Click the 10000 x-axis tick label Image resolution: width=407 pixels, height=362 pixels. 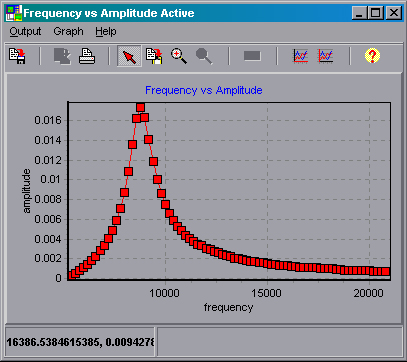165,293
